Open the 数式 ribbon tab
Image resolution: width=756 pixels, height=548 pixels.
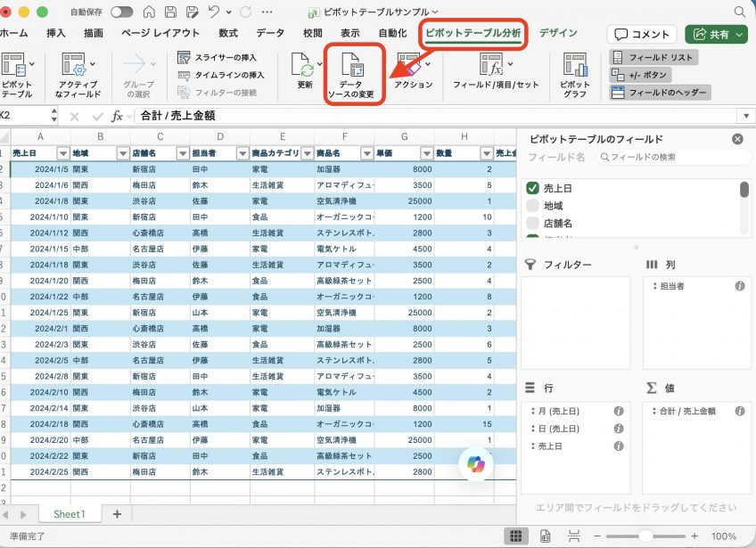click(228, 33)
